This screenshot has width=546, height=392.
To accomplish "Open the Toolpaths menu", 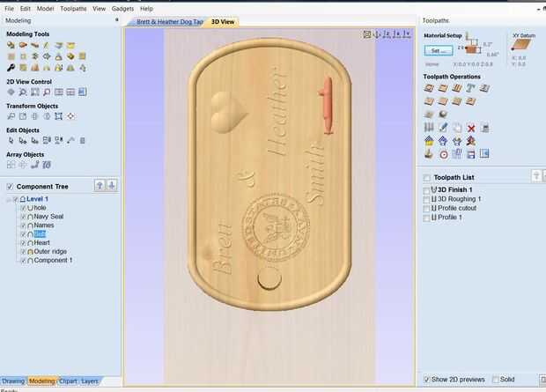I will tap(73, 9).
